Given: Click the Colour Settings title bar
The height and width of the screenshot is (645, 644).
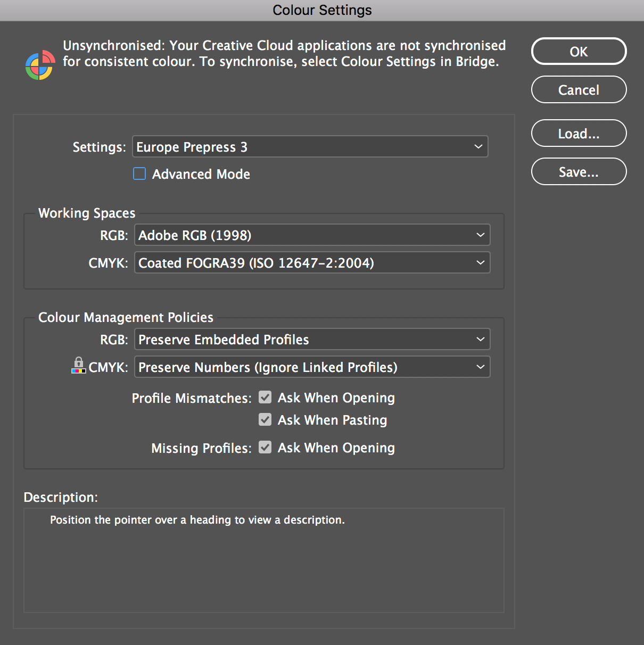Looking at the screenshot, I should pyautogui.click(x=322, y=10).
